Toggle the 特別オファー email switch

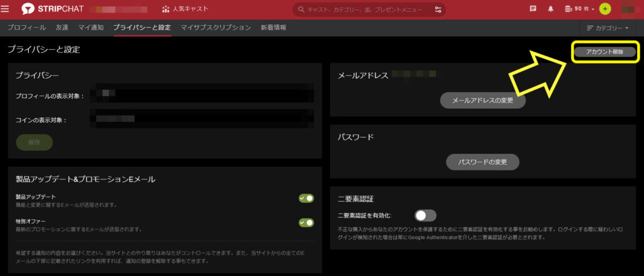(x=306, y=223)
